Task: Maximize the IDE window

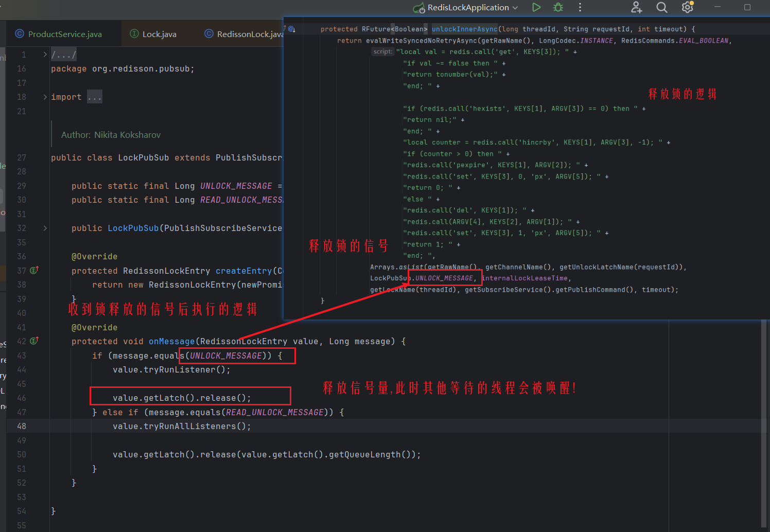Action: [x=747, y=7]
